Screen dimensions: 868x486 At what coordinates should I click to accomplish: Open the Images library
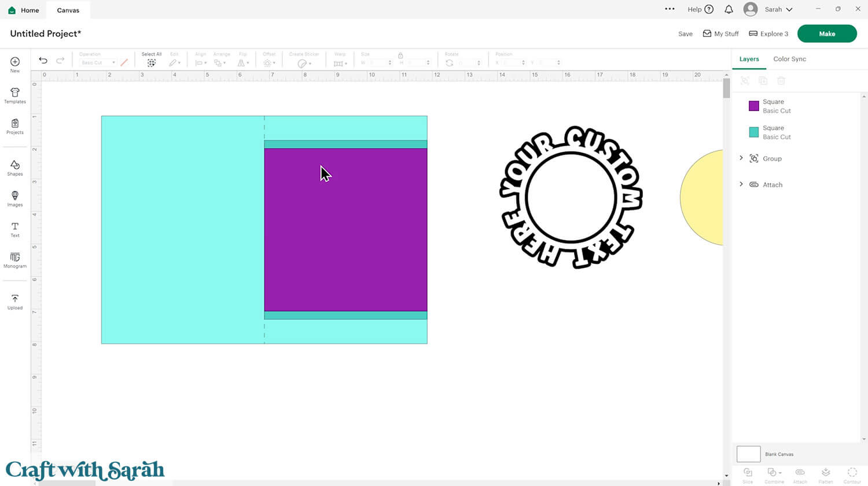pos(15,198)
